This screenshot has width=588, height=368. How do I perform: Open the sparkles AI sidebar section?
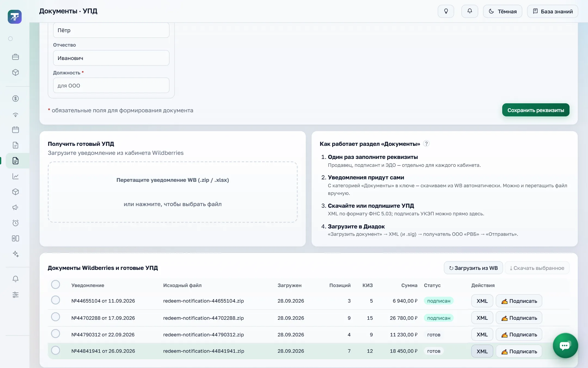click(x=16, y=254)
